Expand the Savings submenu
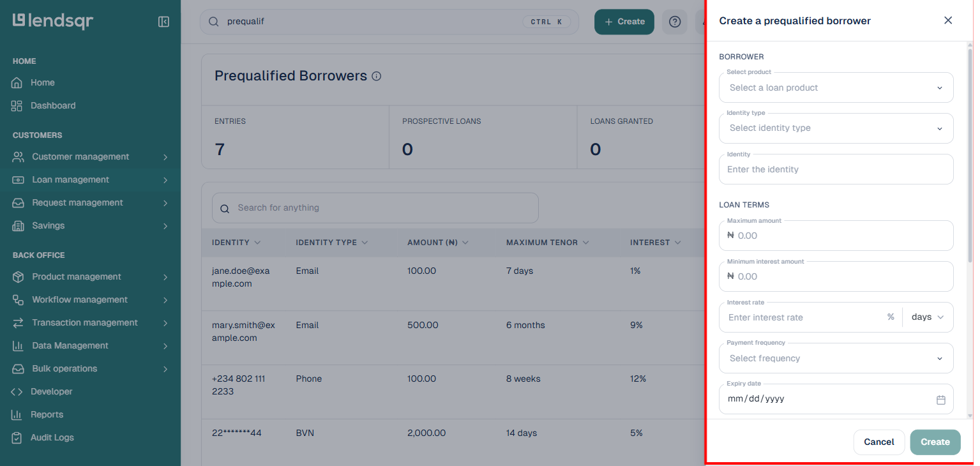This screenshot has width=980, height=466. (165, 226)
